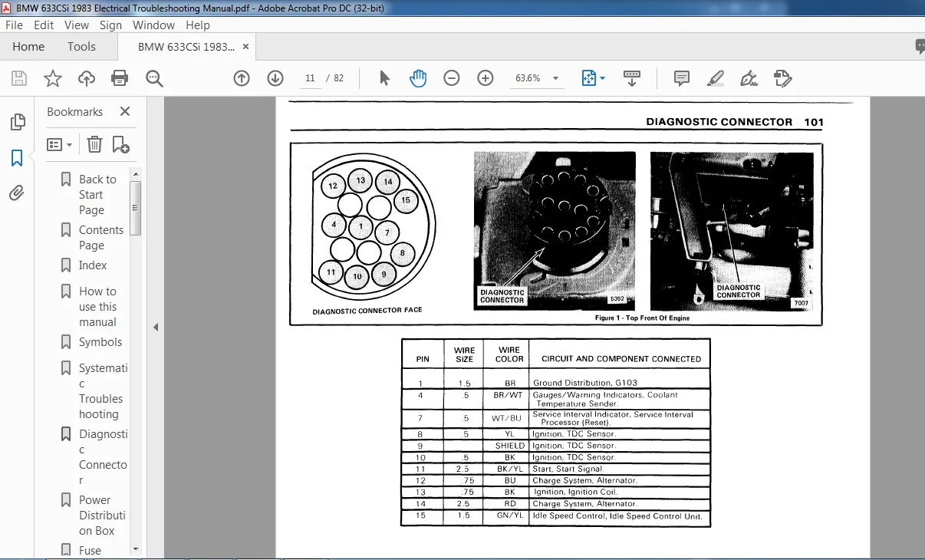
Task: Toggle scrolling mode keyboard icon
Action: click(x=632, y=78)
